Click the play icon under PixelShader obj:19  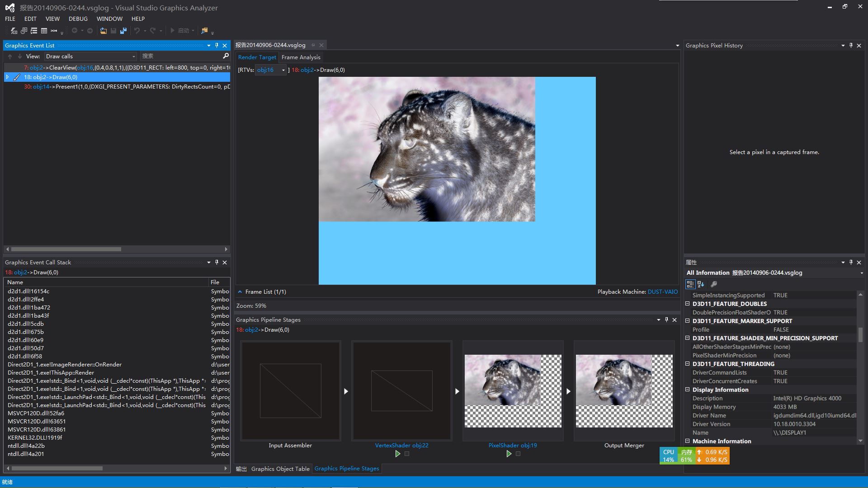[509, 454]
